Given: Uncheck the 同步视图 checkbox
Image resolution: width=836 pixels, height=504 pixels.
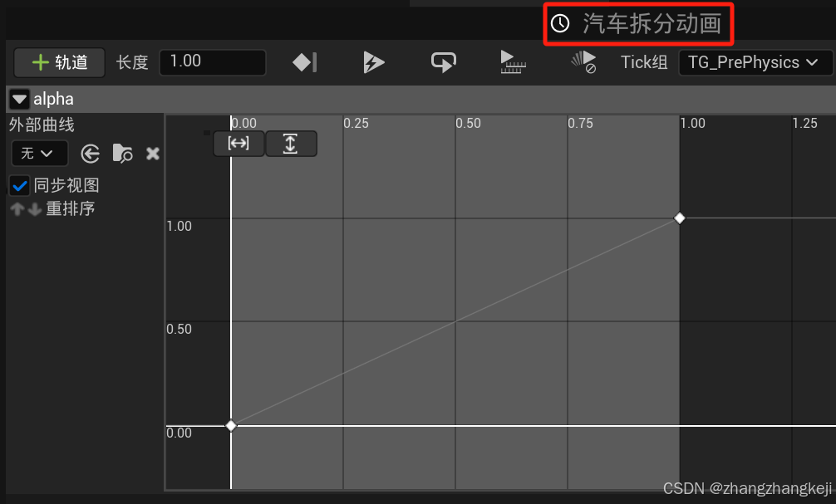Looking at the screenshot, I should [x=20, y=185].
